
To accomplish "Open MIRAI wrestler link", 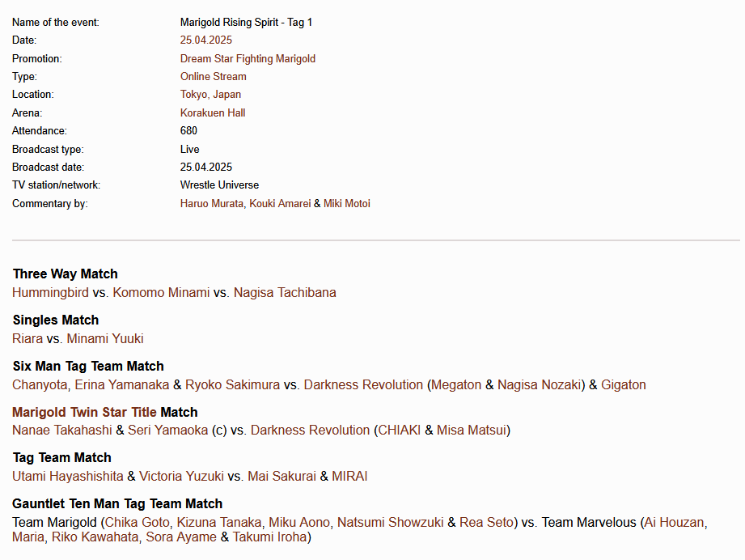I will pos(349,477).
